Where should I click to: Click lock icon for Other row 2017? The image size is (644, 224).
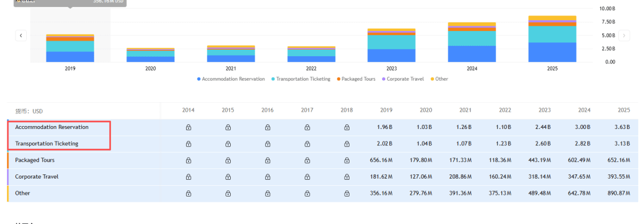[307, 194]
